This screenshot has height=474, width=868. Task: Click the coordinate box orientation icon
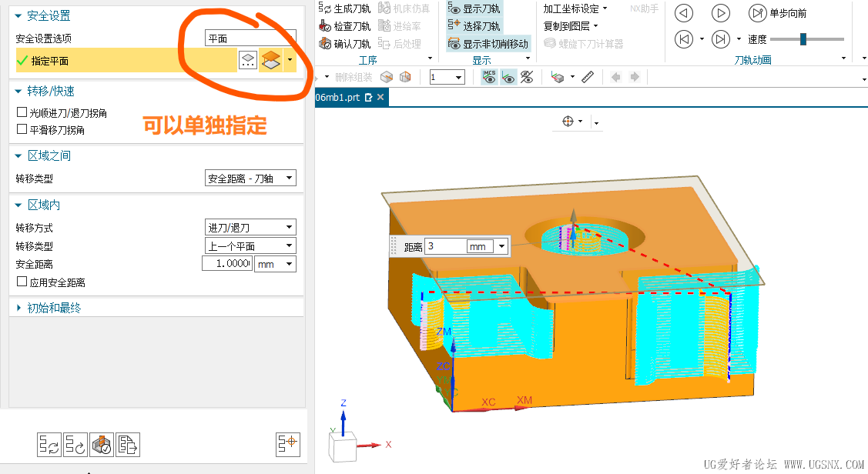pyautogui.click(x=558, y=77)
